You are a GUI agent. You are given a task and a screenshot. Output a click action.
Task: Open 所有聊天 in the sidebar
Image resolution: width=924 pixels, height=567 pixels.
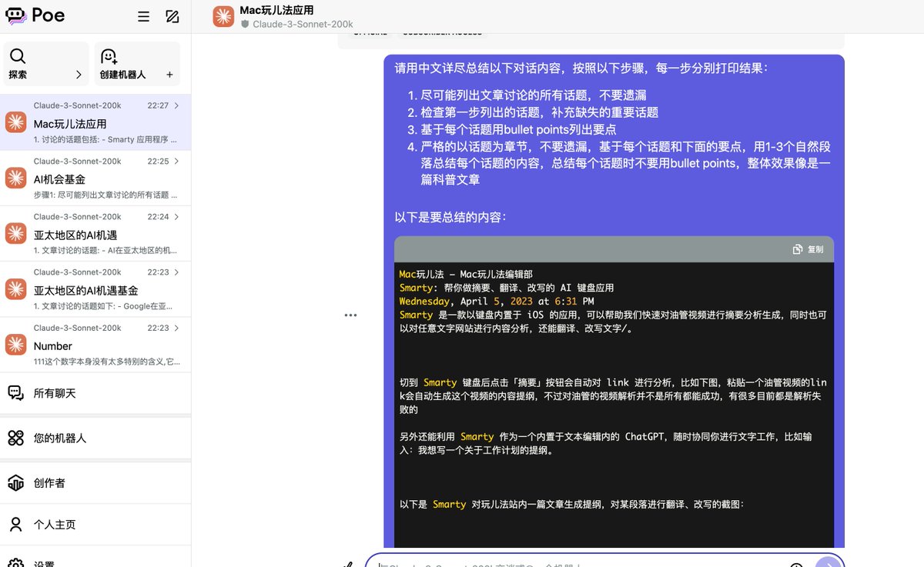[x=95, y=393]
